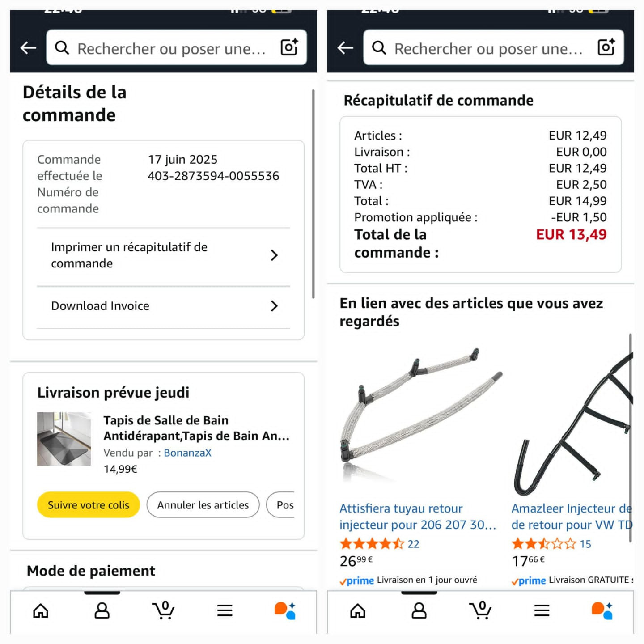Open account profile icon on left screen
The height and width of the screenshot is (644, 644).
[x=102, y=610]
